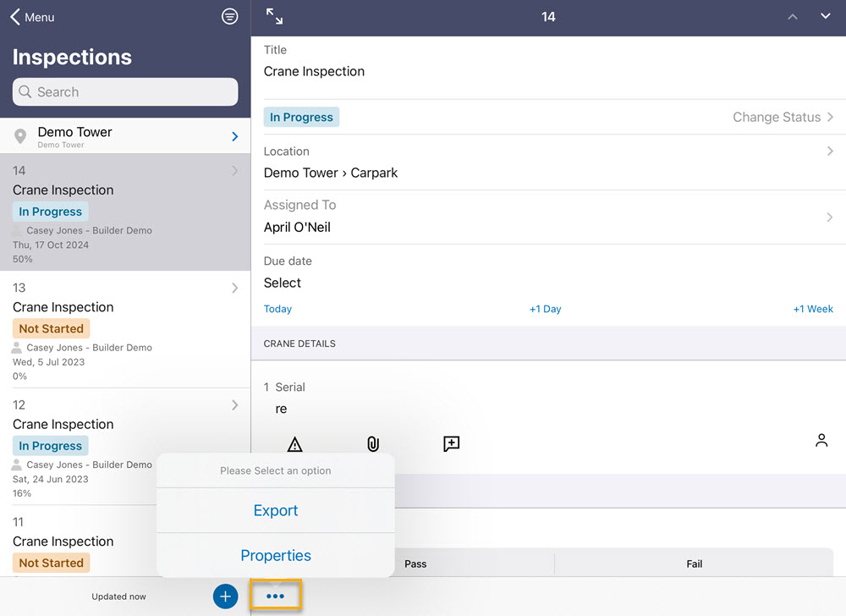Viewport: 846px width, 616px height.
Task: Select inspection 13 Crane Inspection title
Action: [x=63, y=307]
